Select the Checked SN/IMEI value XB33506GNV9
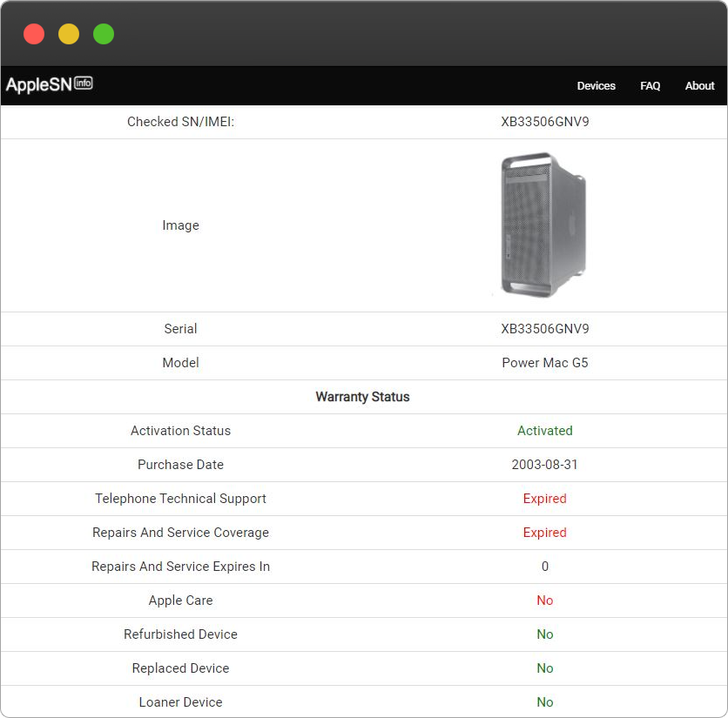The width and height of the screenshot is (728, 718). click(x=544, y=122)
